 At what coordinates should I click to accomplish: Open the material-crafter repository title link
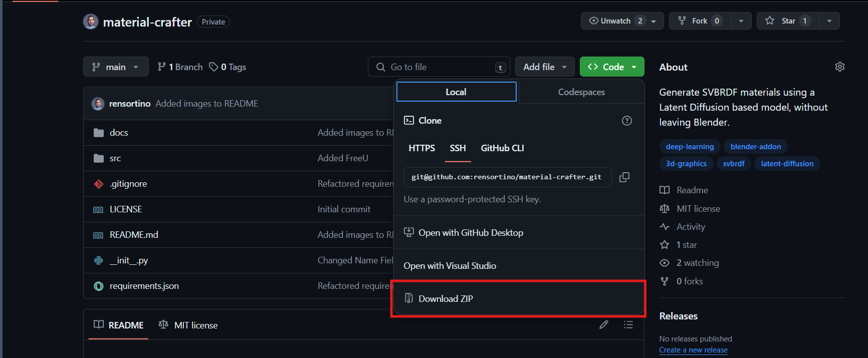pyautogui.click(x=147, y=22)
